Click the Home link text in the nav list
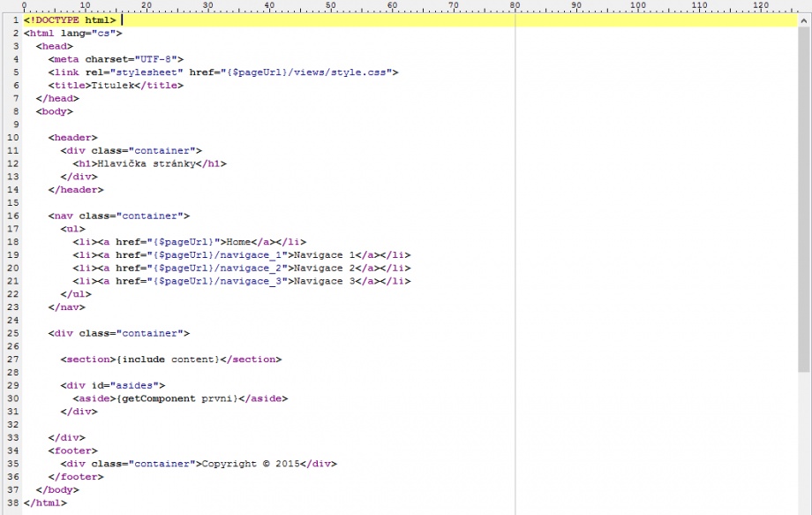Viewport: 812px width, 515px height. point(238,242)
